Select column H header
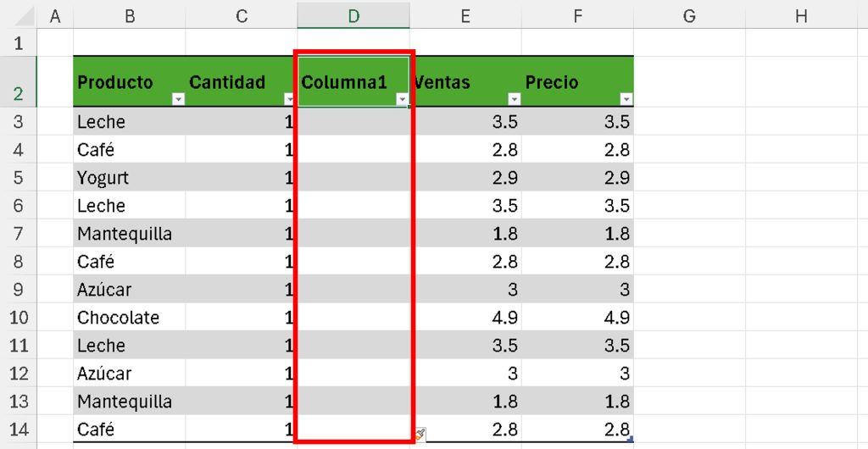This screenshot has height=449, width=868. coord(801,15)
